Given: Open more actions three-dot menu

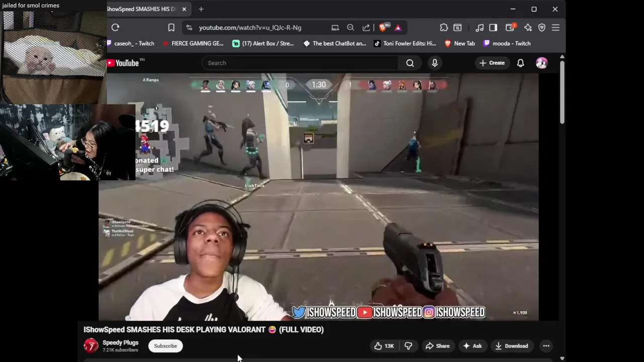Looking at the screenshot, I should [546, 346].
